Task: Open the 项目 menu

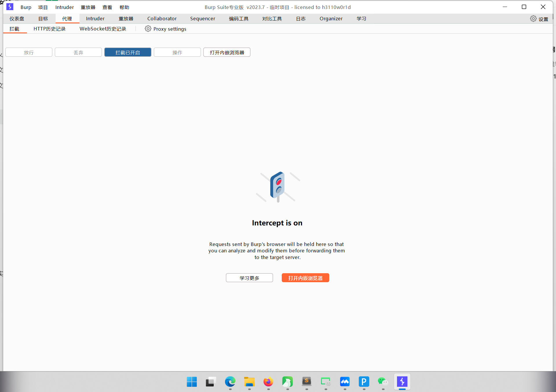Action: click(x=43, y=7)
